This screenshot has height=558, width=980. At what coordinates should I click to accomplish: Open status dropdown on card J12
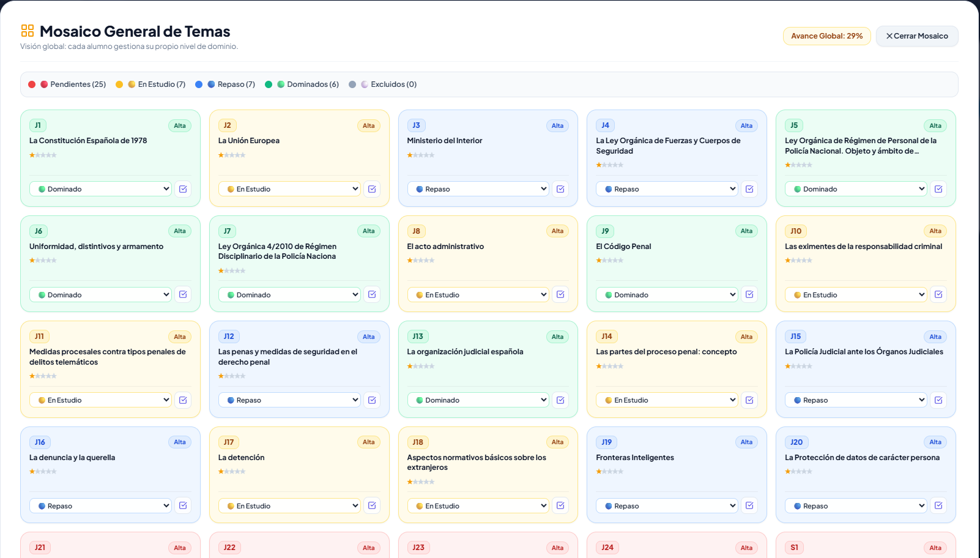coord(290,400)
